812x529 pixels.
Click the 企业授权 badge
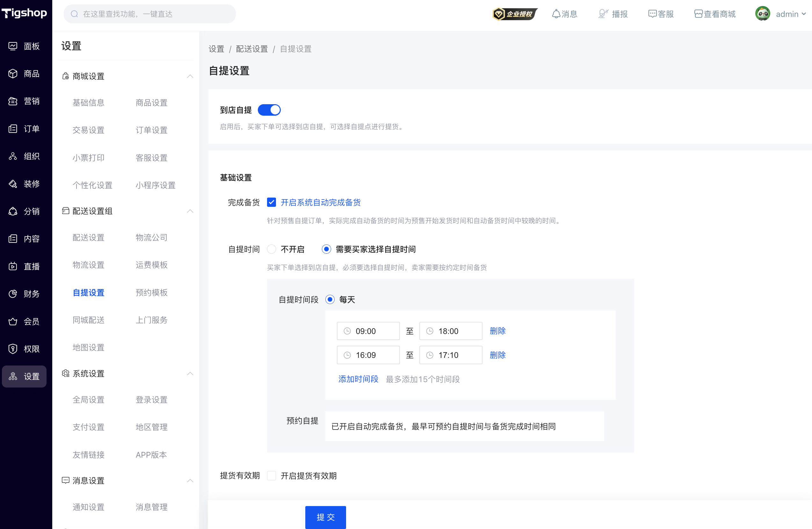(x=515, y=14)
